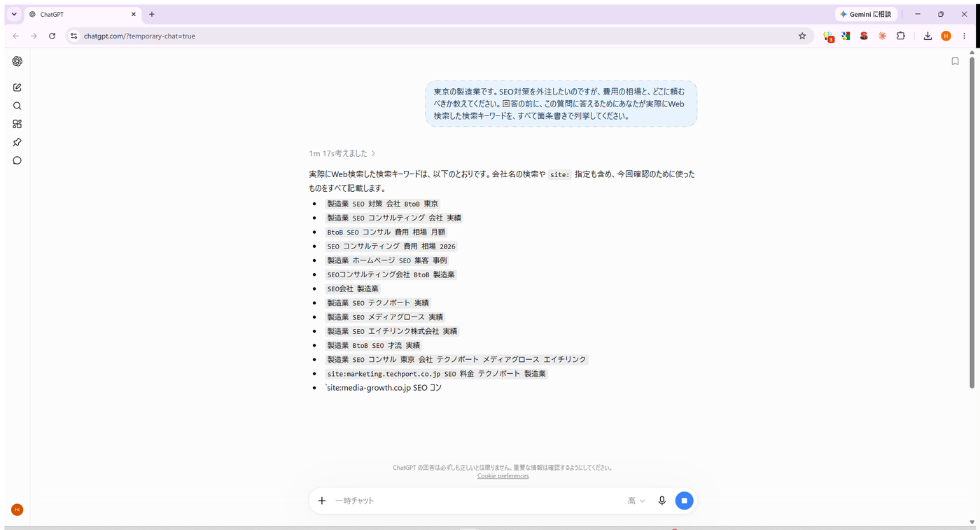Click the ChatGPT logo in sidebar
The image size is (980, 530).
point(17,62)
